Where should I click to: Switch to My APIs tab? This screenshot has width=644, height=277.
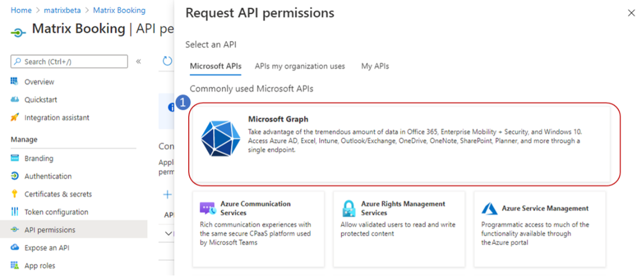375,66
